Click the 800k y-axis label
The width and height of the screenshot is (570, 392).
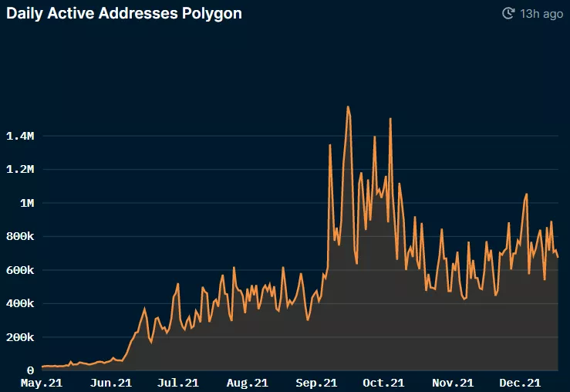click(x=20, y=236)
